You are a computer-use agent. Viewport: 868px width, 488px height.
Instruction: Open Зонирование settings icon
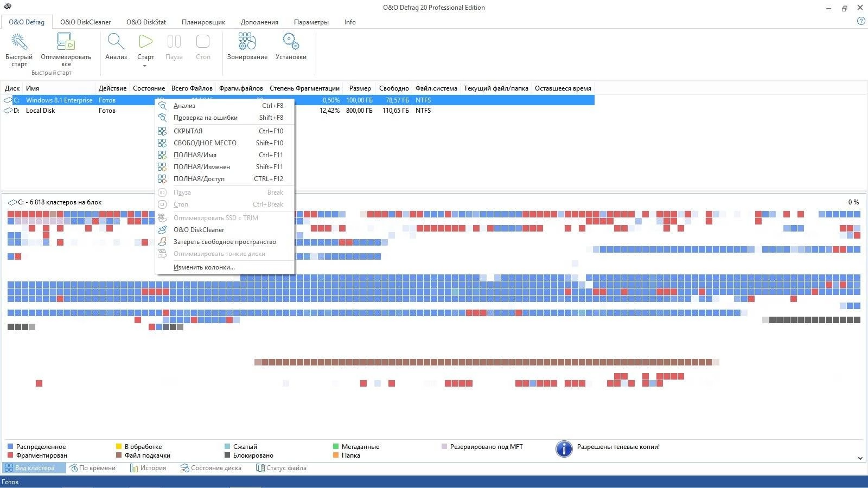click(x=247, y=41)
